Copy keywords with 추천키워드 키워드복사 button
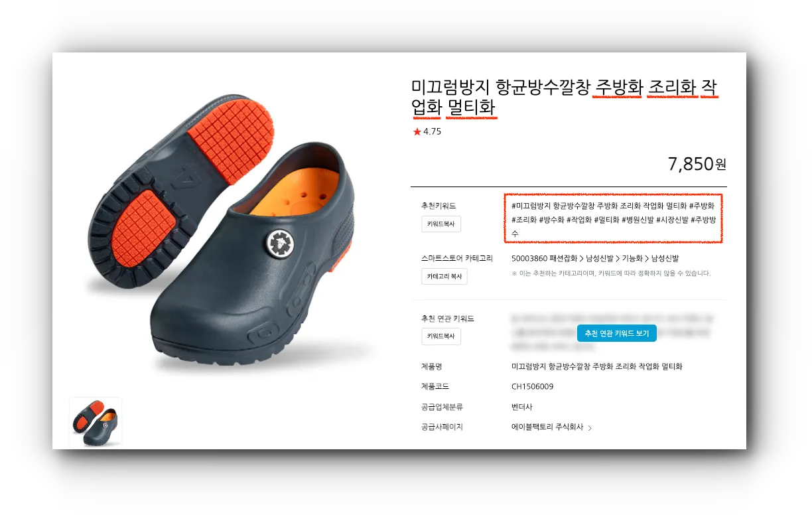Viewport: 812px width, 515px height. point(441,224)
